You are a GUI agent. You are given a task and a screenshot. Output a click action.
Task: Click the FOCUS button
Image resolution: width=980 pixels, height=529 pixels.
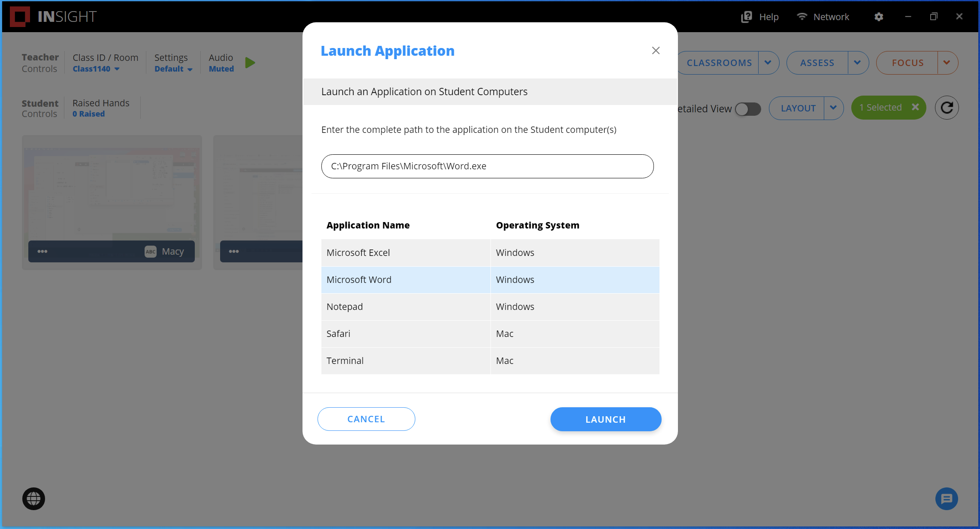click(907, 63)
